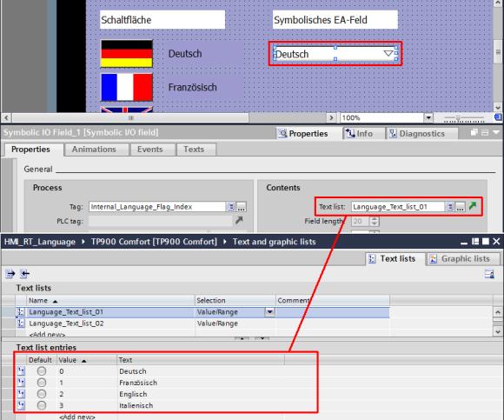Open the Text list browse button
The height and width of the screenshot is (420, 504).
pyautogui.click(x=461, y=207)
